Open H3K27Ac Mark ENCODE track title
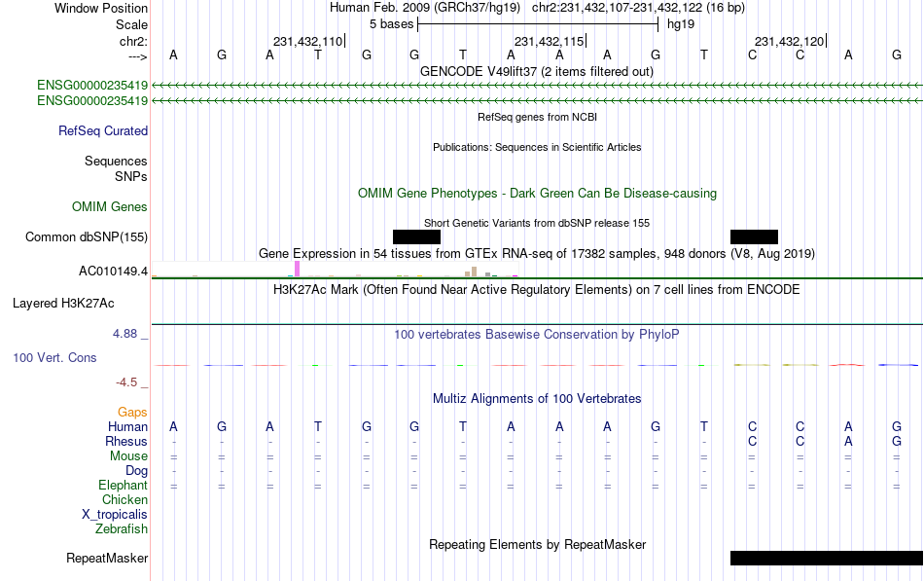This screenshot has height=581, width=924. click(x=537, y=290)
